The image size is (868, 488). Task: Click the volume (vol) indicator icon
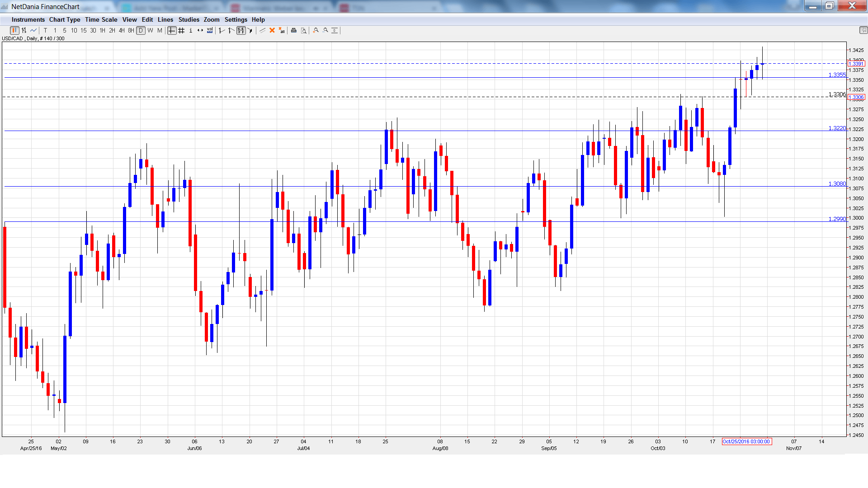click(x=210, y=30)
